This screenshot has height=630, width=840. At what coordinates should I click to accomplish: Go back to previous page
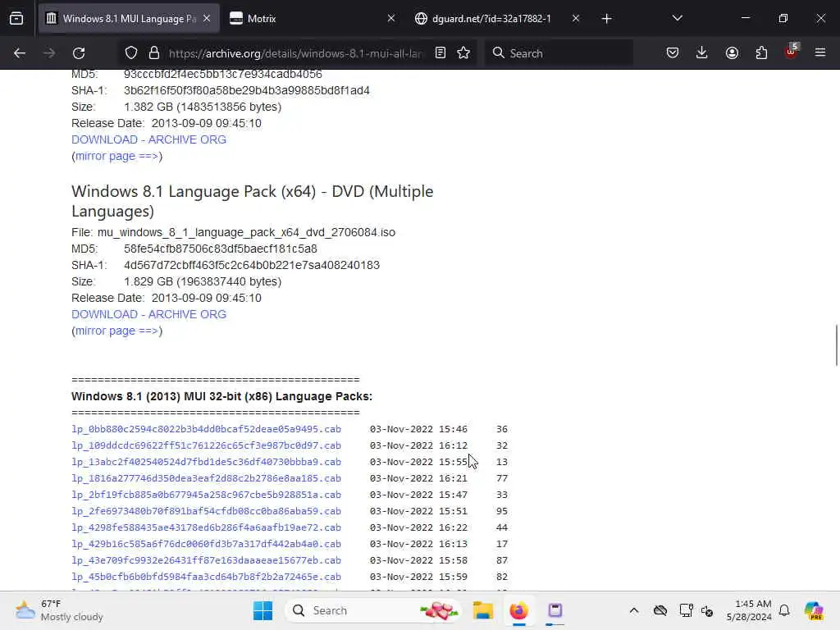coord(20,53)
